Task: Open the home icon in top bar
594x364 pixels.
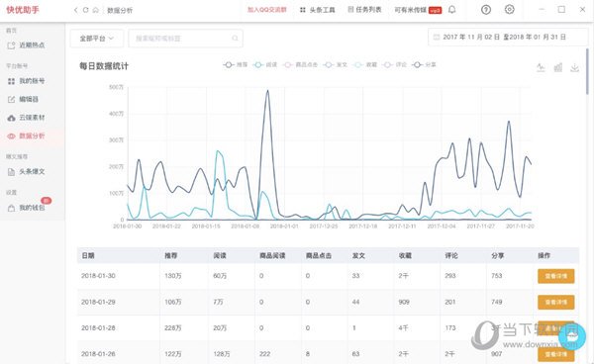Action: pos(96,10)
